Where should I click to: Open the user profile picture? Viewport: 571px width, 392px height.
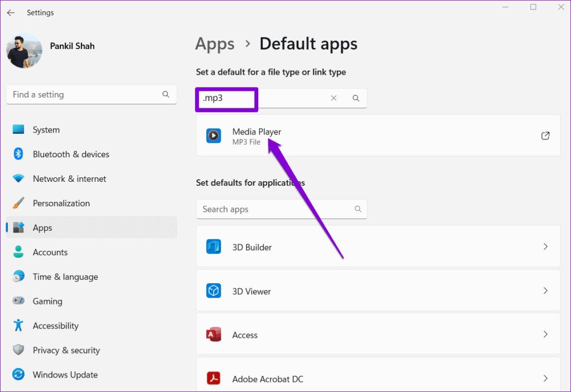pos(24,50)
